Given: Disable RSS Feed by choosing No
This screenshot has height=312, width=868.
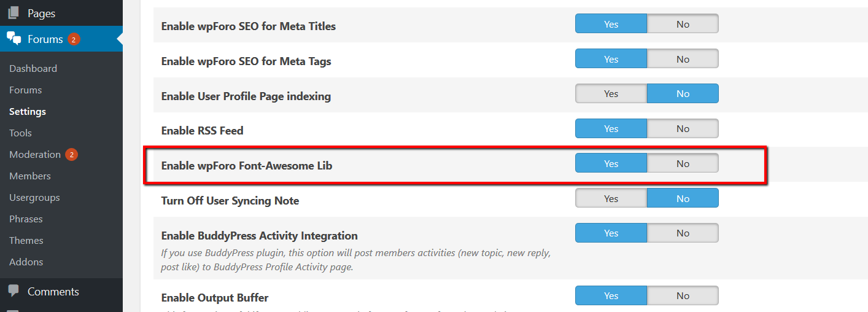Looking at the screenshot, I should (683, 129).
